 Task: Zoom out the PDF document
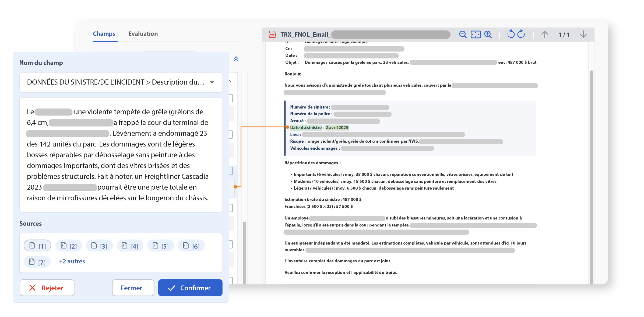[x=463, y=34]
